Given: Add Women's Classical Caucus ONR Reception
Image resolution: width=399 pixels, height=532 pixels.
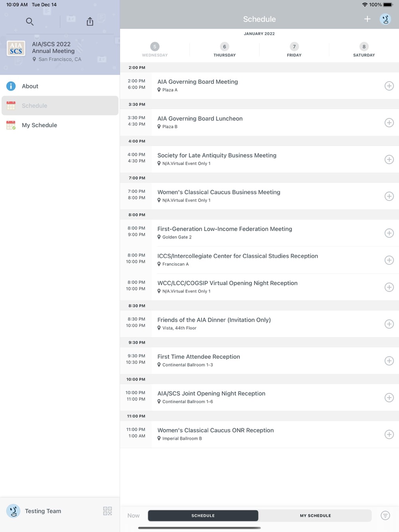Looking at the screenshot, I should 389,434.
